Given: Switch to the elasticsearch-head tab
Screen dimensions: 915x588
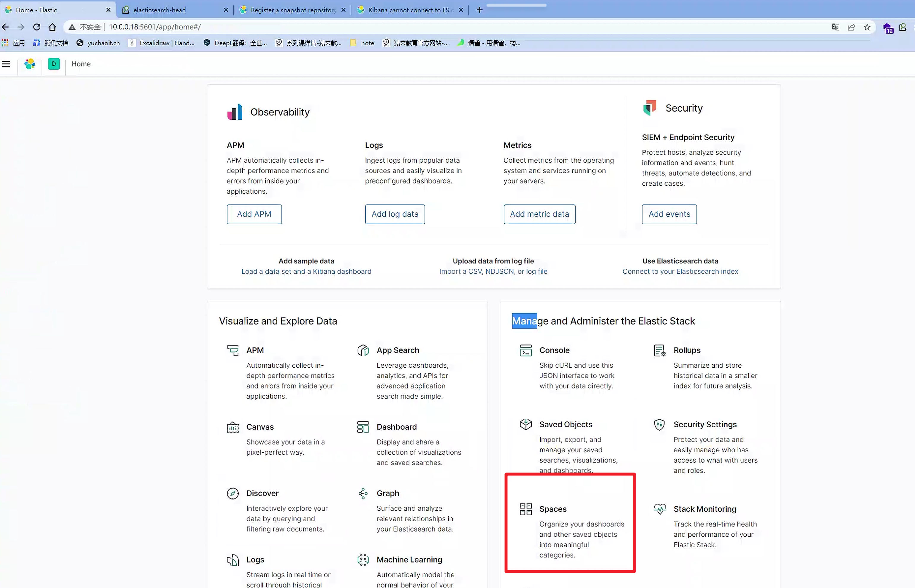Looking at the screenshot, I should coord(159,10).
